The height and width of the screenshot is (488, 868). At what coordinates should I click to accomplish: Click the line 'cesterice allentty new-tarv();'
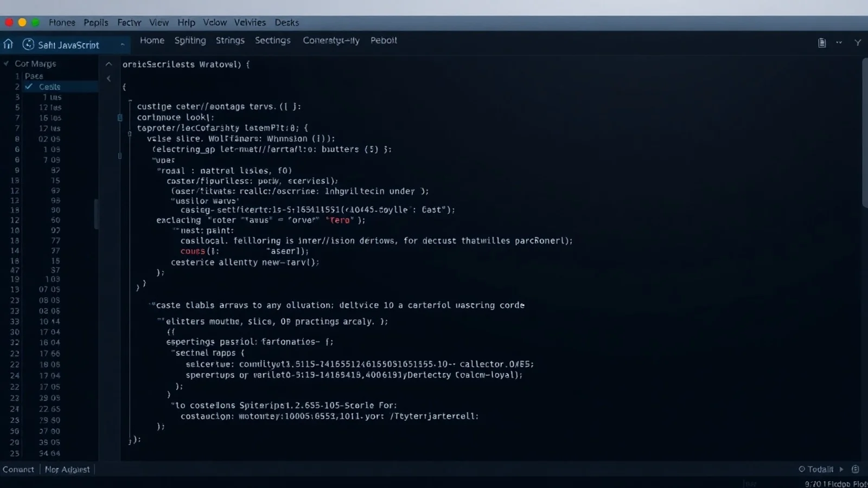click(x=245, y=262)
